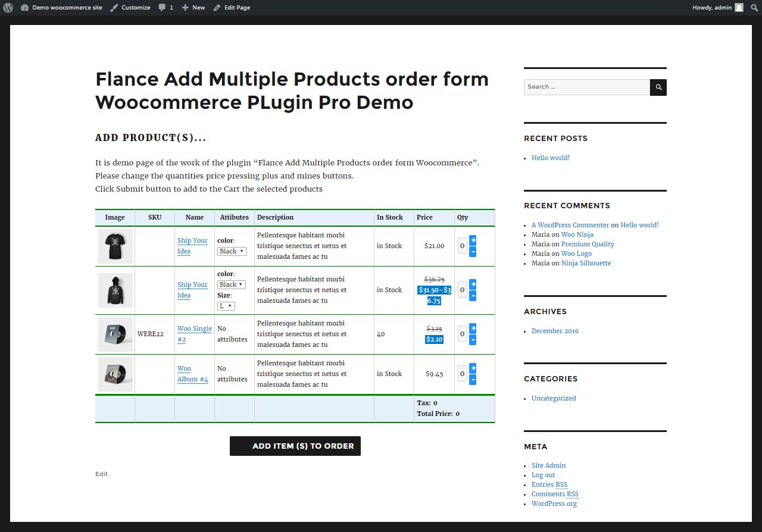Open the Customize admin bar item
The image size is (762, 532).
pos(130,8)
